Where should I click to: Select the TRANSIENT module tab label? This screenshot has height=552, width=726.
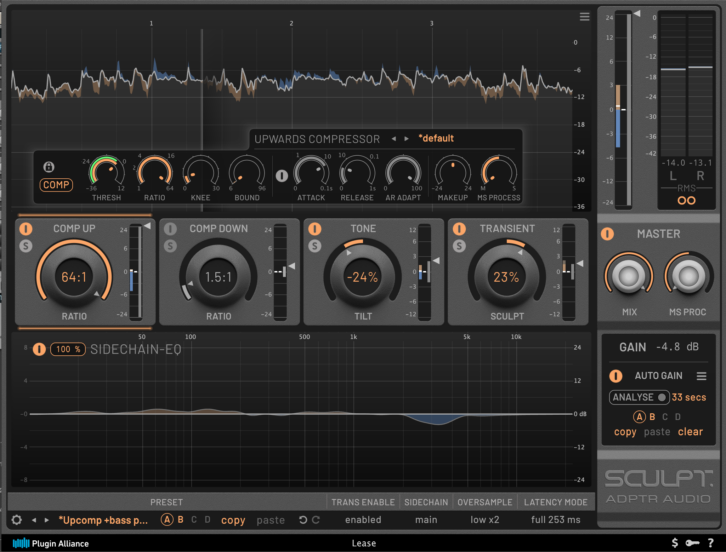coord(507,229)
